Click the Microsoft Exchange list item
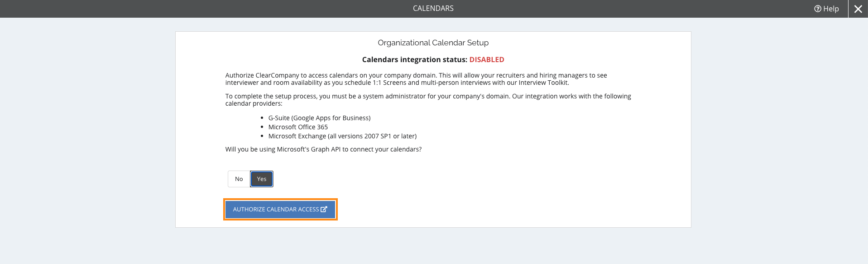868x264 pixels. pos(342,136)
